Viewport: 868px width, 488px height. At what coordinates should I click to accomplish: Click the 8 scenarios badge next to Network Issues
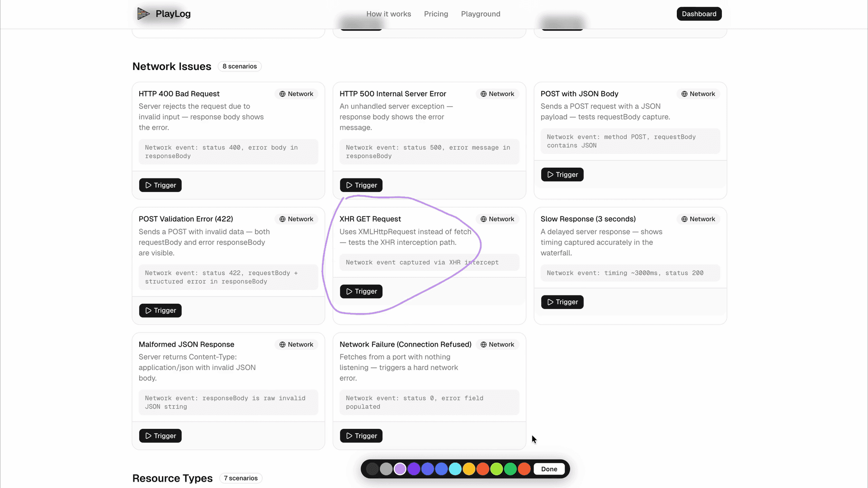point(240,66)
